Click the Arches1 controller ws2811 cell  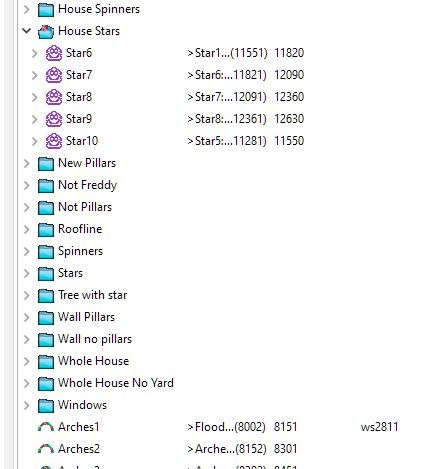click(379, 427)
